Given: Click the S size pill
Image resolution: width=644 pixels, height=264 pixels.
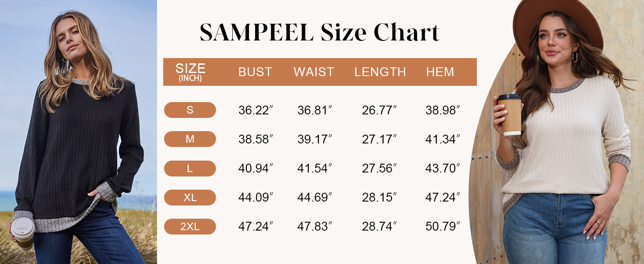Looking at the screenshot, I should pyautogui.click(x=190, y=110).
